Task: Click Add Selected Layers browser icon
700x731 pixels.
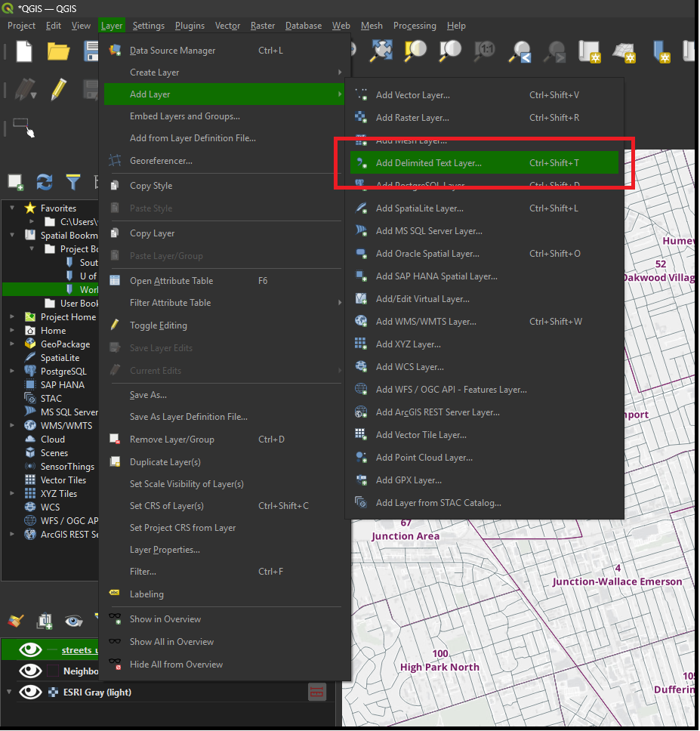Action: tap(15, 182)
